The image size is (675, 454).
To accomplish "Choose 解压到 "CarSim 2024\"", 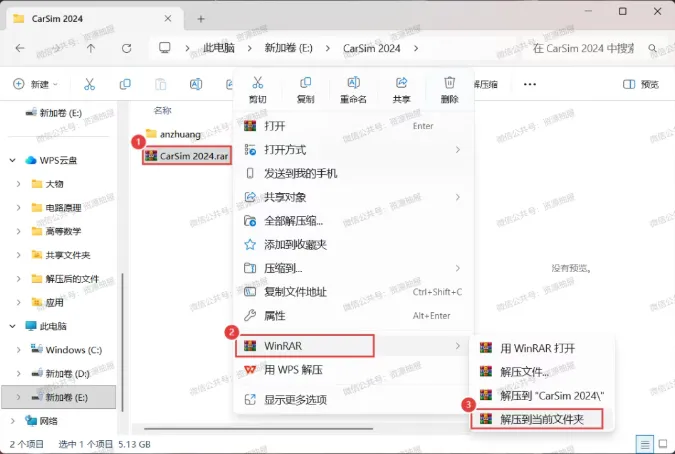I will tap(542, 395).
